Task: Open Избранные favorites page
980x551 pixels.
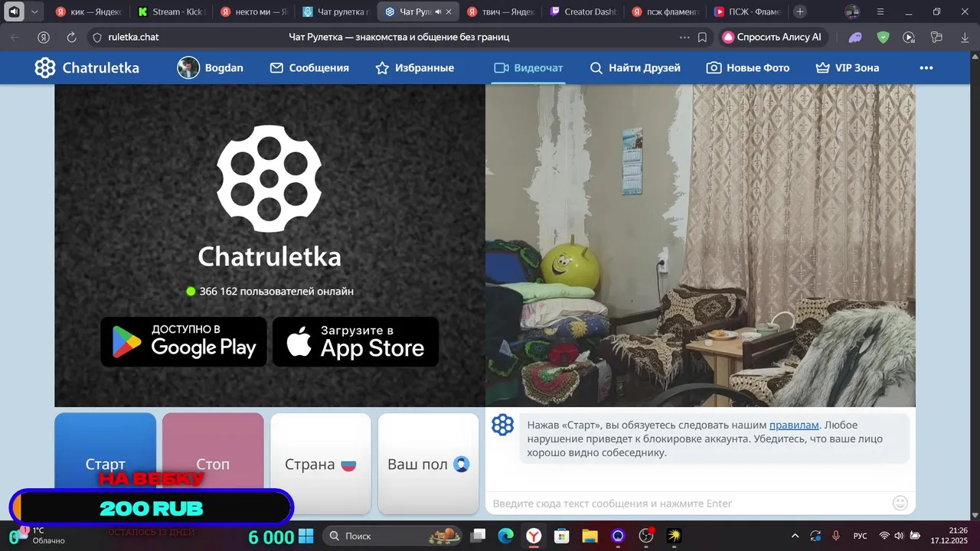Action: (x=414, y=67)
